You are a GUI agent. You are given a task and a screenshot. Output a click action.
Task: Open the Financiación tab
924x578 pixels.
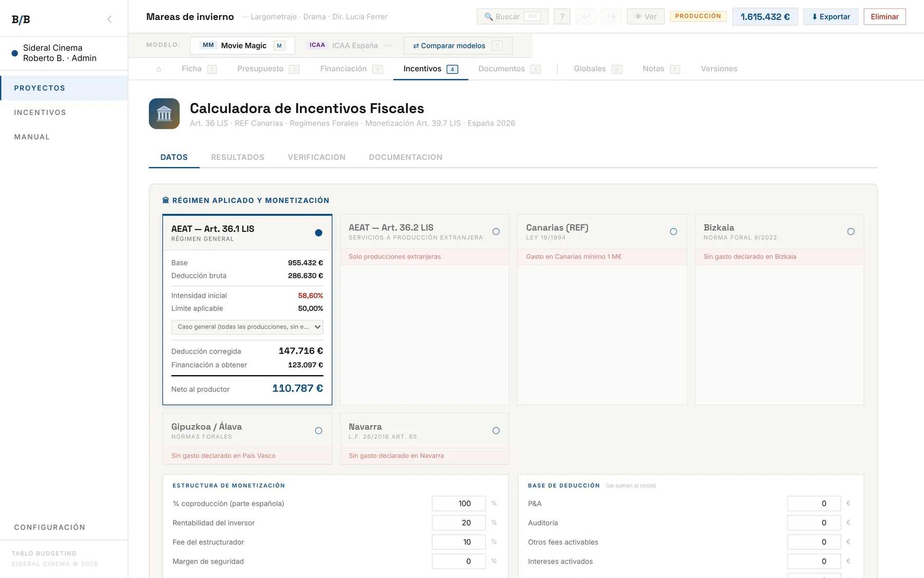coord(351,69)
